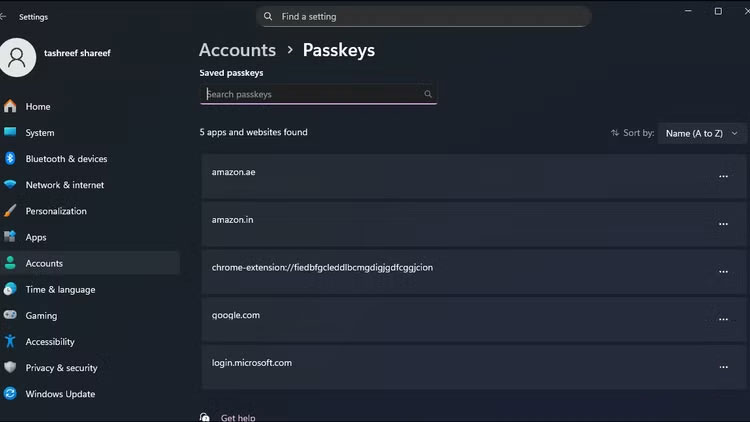Viewport: 750px width, 422px height.
Task: Click the magnifier icon in passkeys search
Action: click(428, 94)
